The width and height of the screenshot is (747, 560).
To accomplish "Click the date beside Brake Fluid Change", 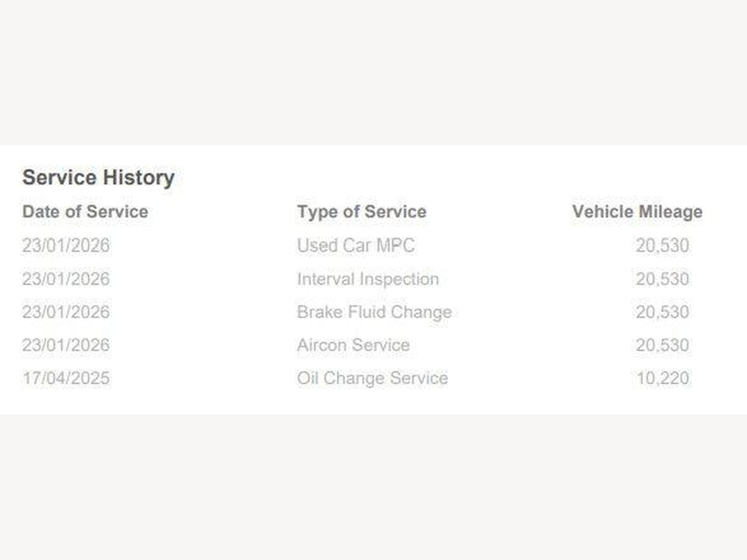I will point(66,312).
